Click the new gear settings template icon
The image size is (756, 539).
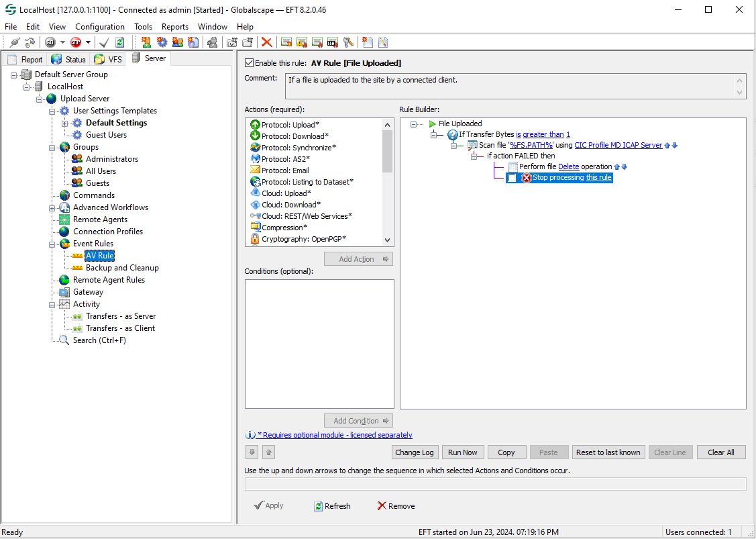coord(162,42)
